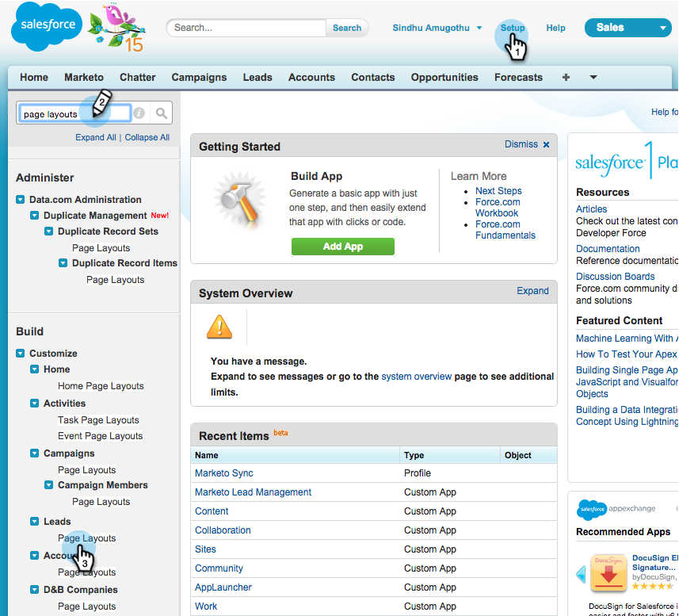
Task: Click the Salesforce AppExchange logo
Action: tap(616, 509)
